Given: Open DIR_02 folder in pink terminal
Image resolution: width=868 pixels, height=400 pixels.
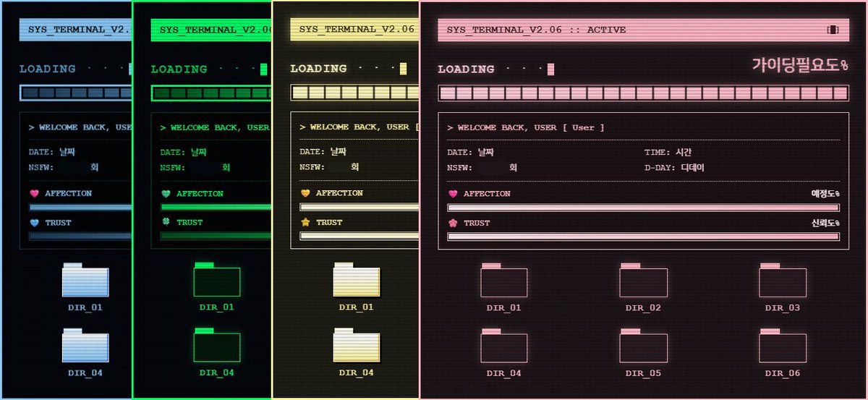Looking at the screenshot, I should pyautogui.click(x=643, y=281).
